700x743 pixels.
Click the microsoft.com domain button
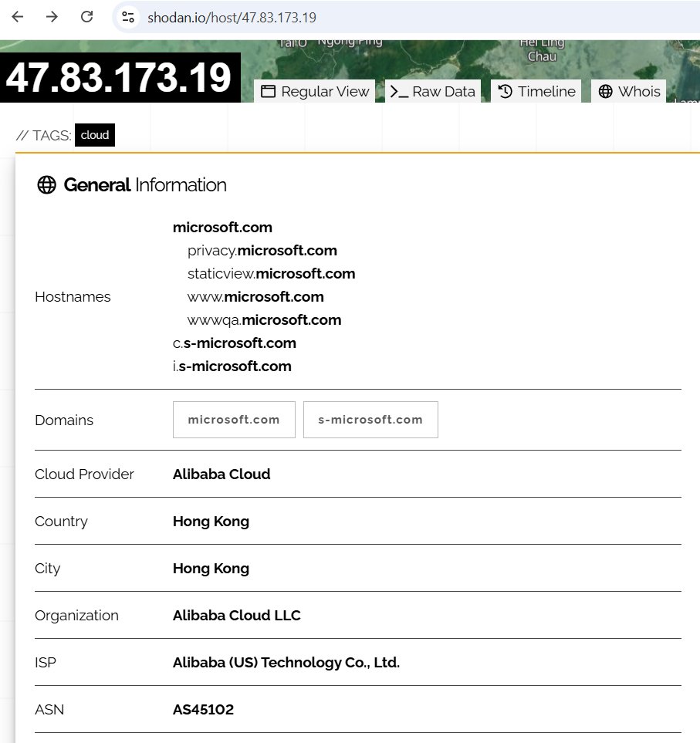(x=234, y=420)
